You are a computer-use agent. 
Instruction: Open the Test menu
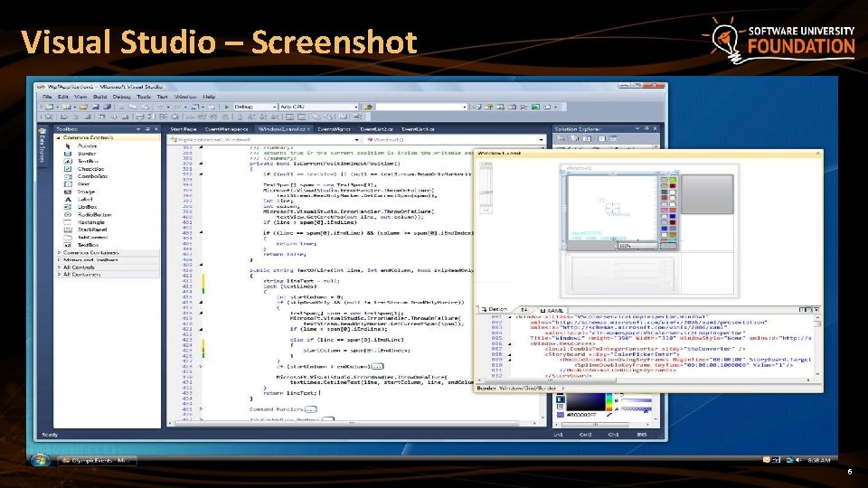point(162,97)
